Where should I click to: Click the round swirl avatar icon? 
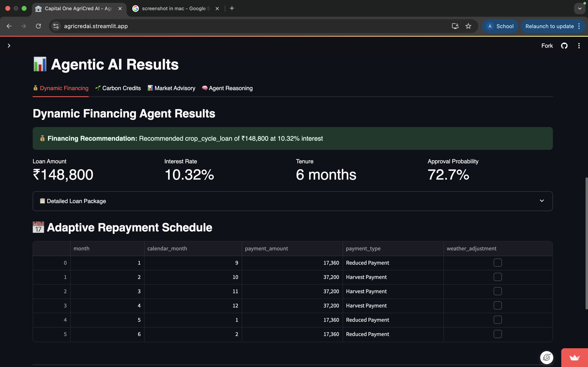[x=546, y=357]
